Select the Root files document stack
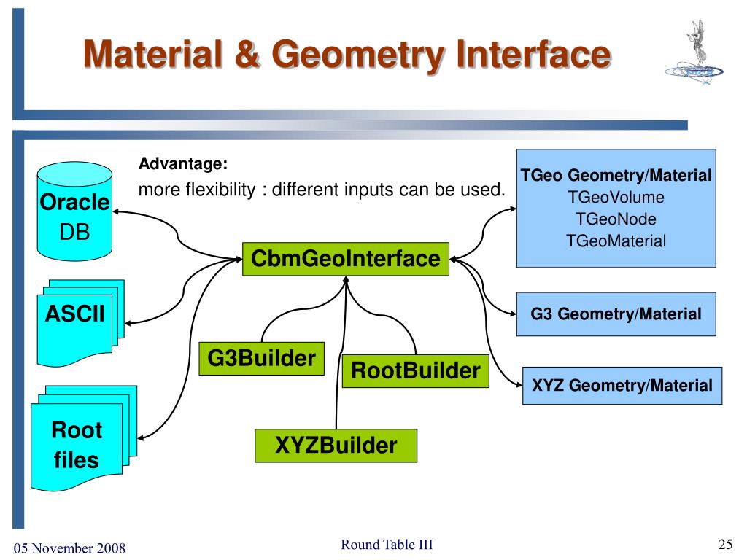 click(x=84, y=438)
